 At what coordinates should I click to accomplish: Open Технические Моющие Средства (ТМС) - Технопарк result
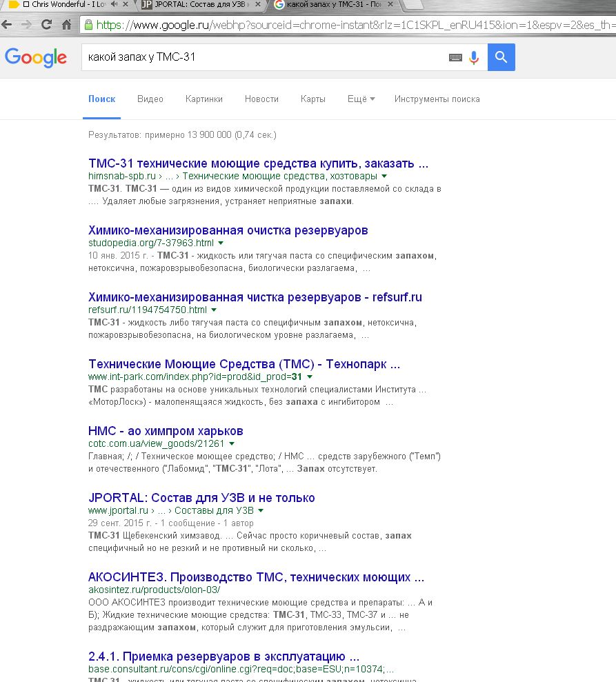pos(244,364)
